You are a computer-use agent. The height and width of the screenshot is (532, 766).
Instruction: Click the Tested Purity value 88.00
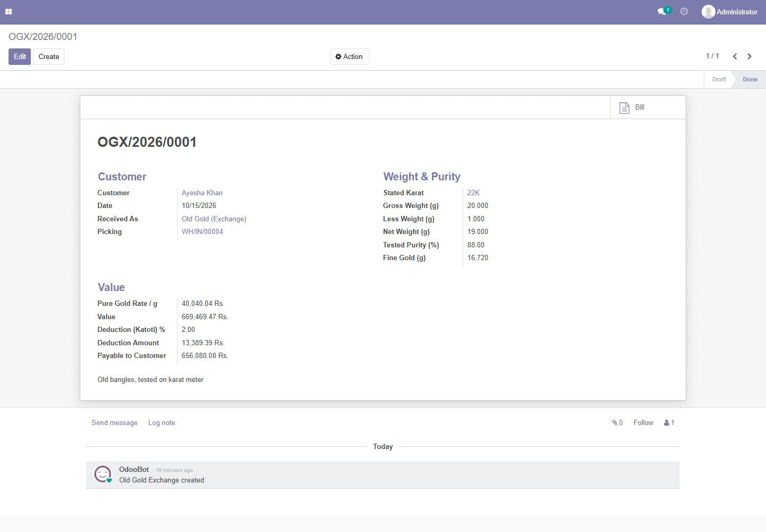click(x=476, y=245)
